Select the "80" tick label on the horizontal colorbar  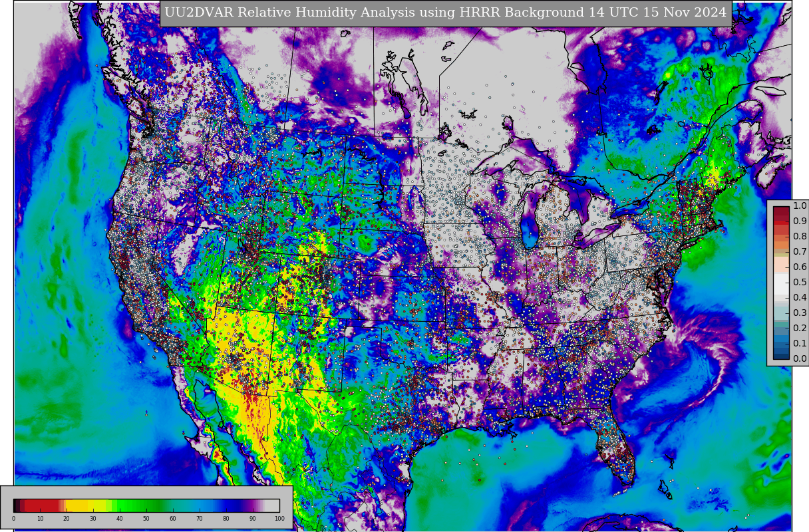click(x=226, y=519)
